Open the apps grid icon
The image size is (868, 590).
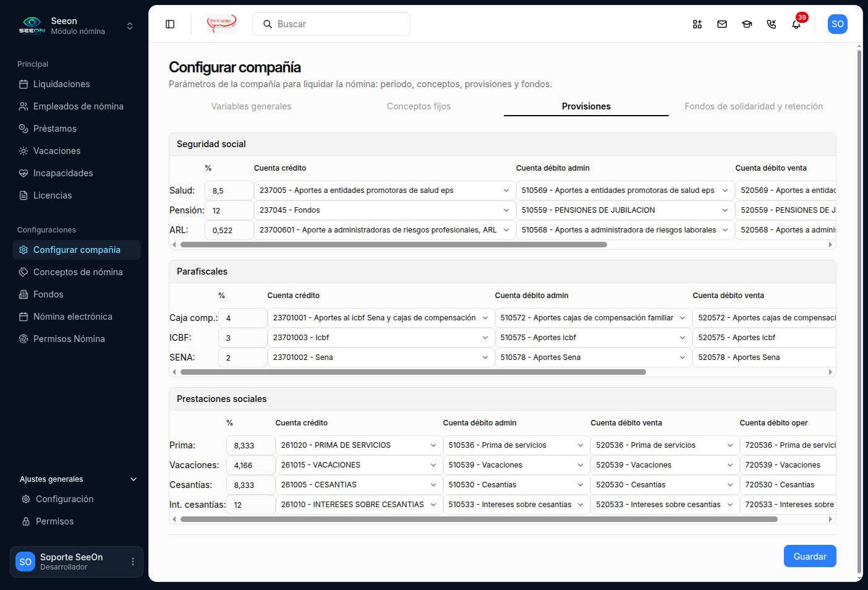click(x=697, y=24)
